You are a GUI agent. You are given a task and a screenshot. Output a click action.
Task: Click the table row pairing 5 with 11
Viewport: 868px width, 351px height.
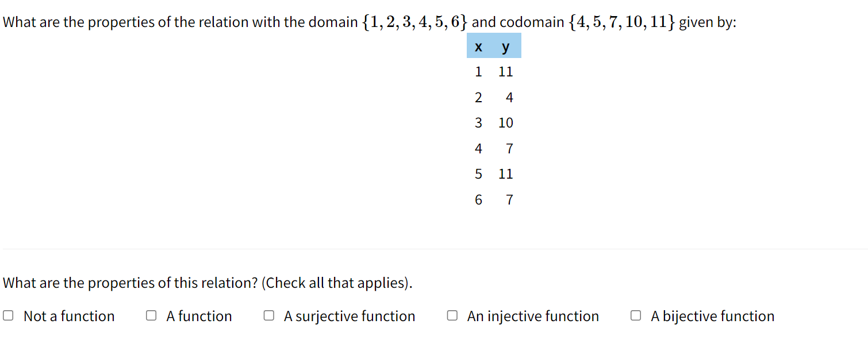[492, 173]
